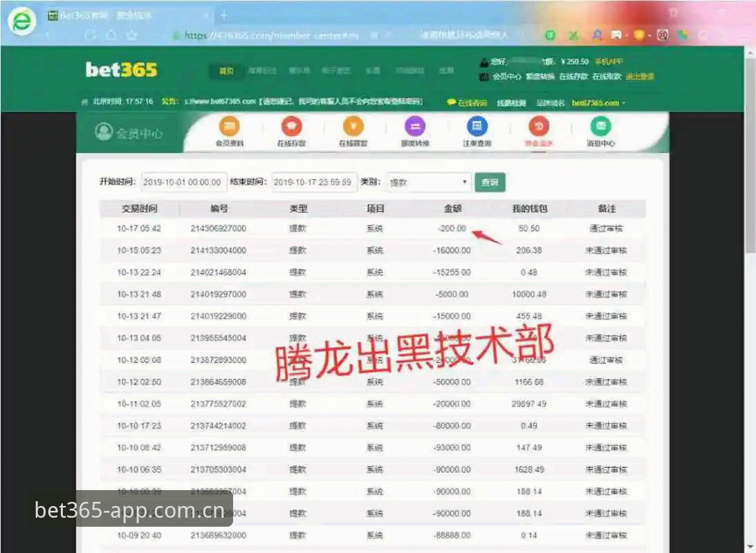Click the 我的钱包 column header
Screen dimensions: 756x553
[x=529, y=209]
